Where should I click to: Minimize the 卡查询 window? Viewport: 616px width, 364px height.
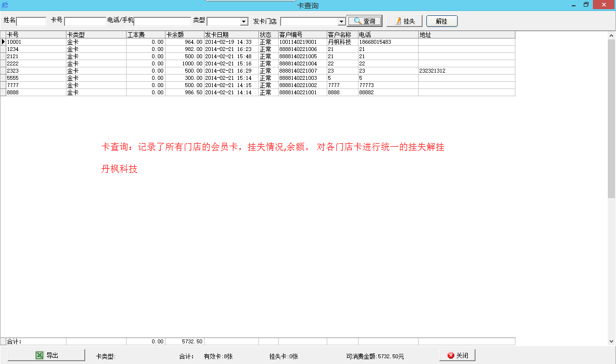[574, 5]
